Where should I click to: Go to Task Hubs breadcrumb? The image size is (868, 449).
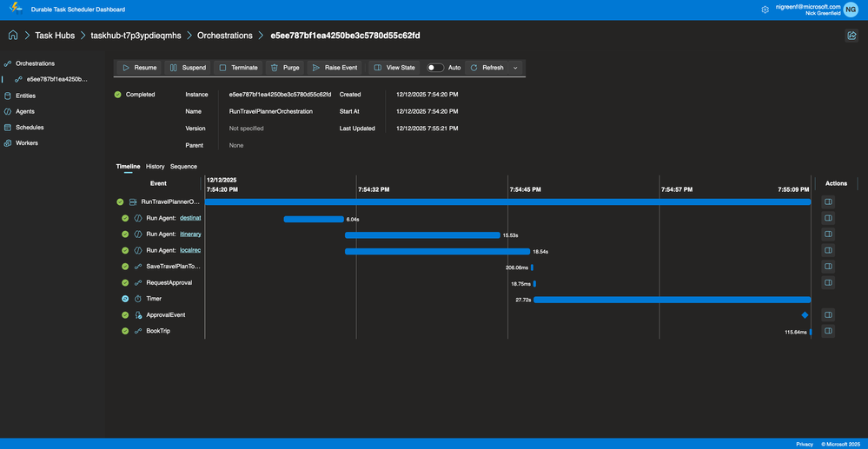[55, 36]
